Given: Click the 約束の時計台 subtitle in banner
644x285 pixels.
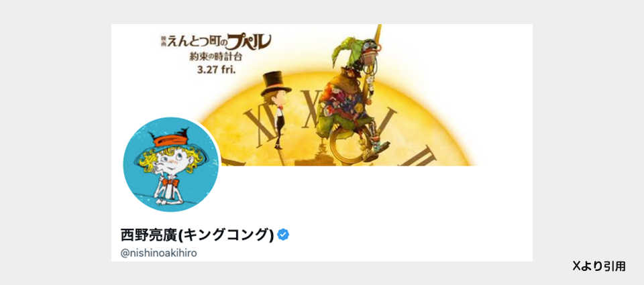Looking at the screenshot, I should tap(217, 57).
